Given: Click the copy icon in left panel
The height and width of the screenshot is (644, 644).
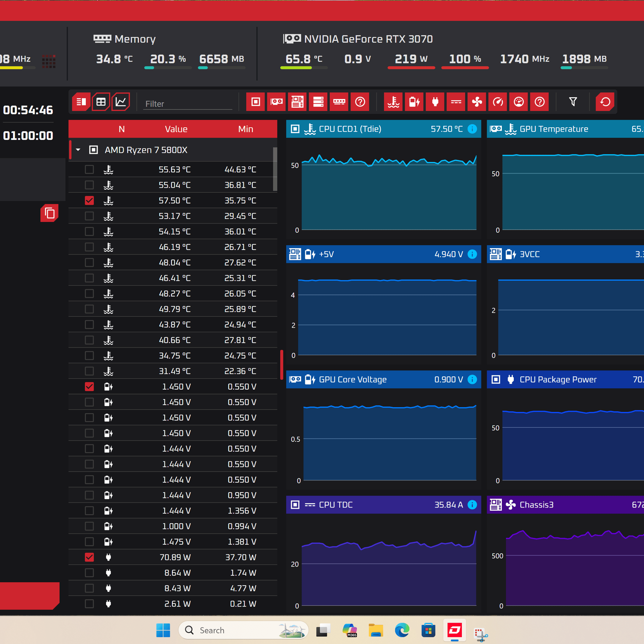Looking at the screenshot, I should click(49, 213).
